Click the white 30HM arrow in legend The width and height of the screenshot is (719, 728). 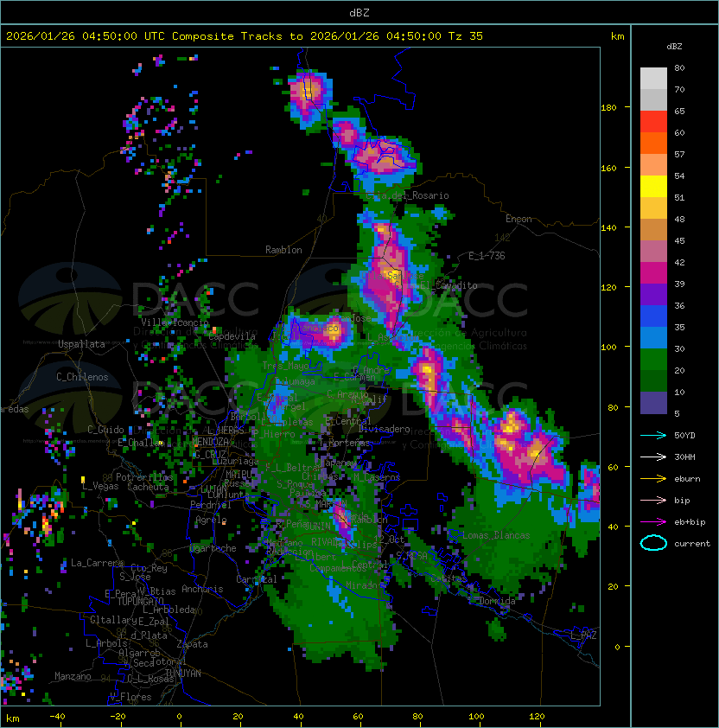pyautogui.click(x=653, y=457)
